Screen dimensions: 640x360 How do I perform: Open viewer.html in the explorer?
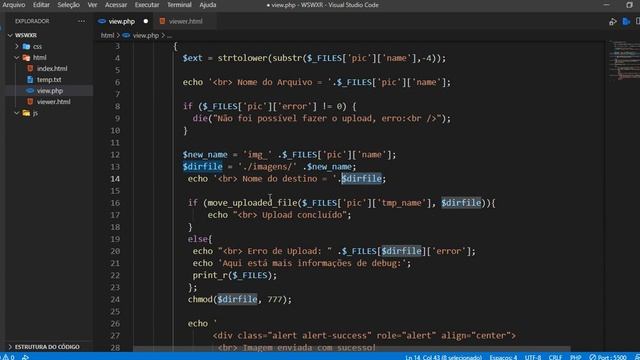pyautogui.click(x=53, y=102)
